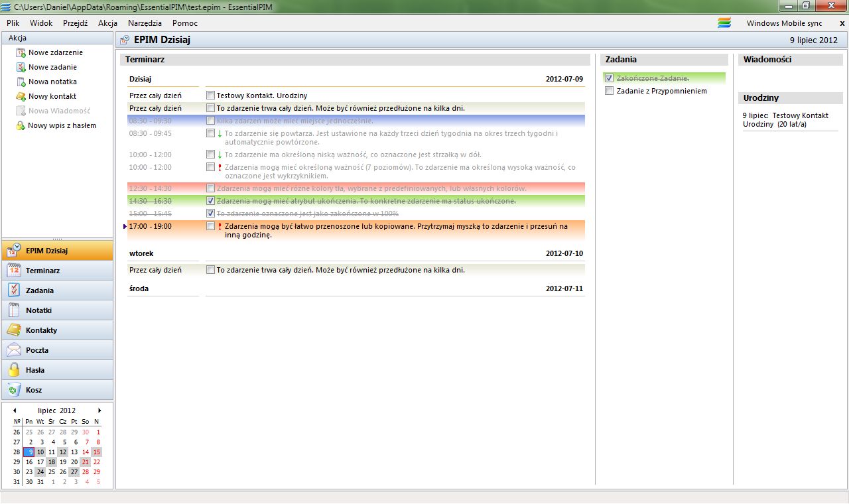The width and height of the screenshot is (849, 504).
Task: Open the Plik menu
Action: (13, 23)
